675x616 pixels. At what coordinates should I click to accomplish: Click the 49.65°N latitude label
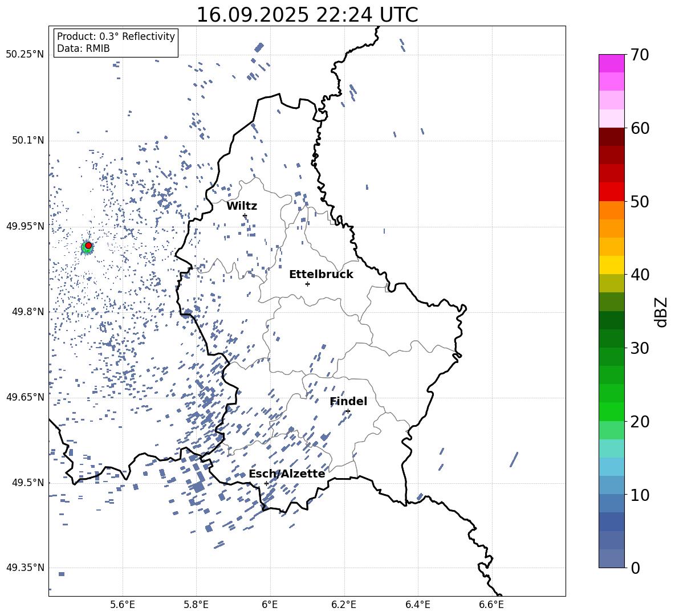pos(25,397)
